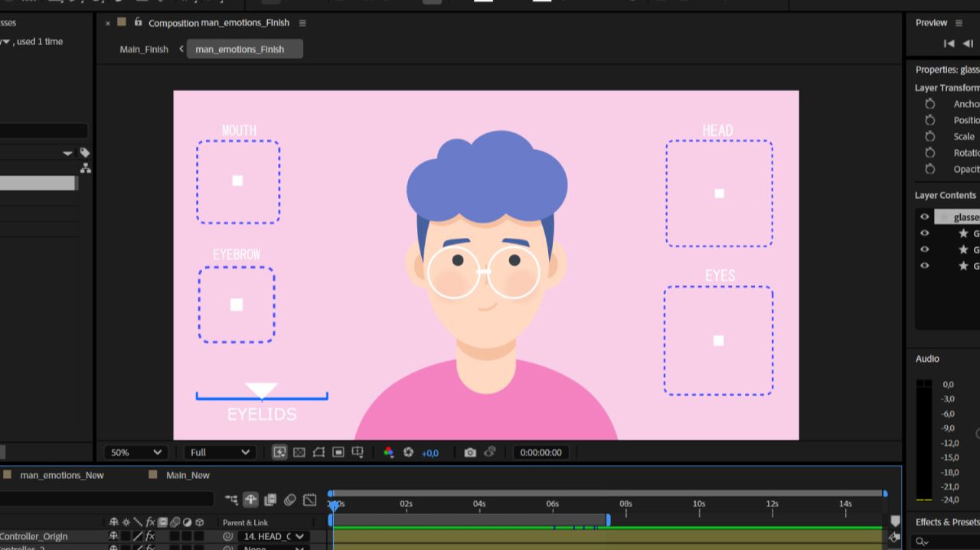Viewport: 980px width, 550px height.
Task: Select Main_Finish breadcrumb in viewer
Action: [x=144, y=49]
